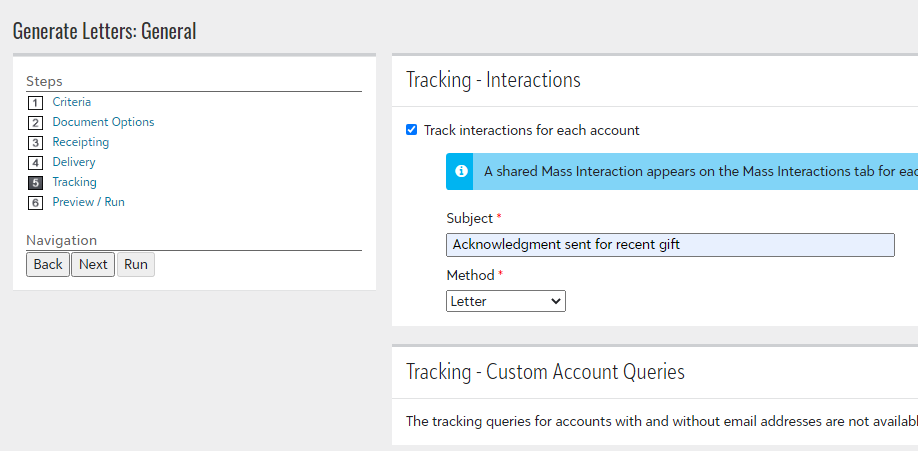Click the Next navigation button
Viewport: 918px width, 451px height.
click(x=93, y=265)
